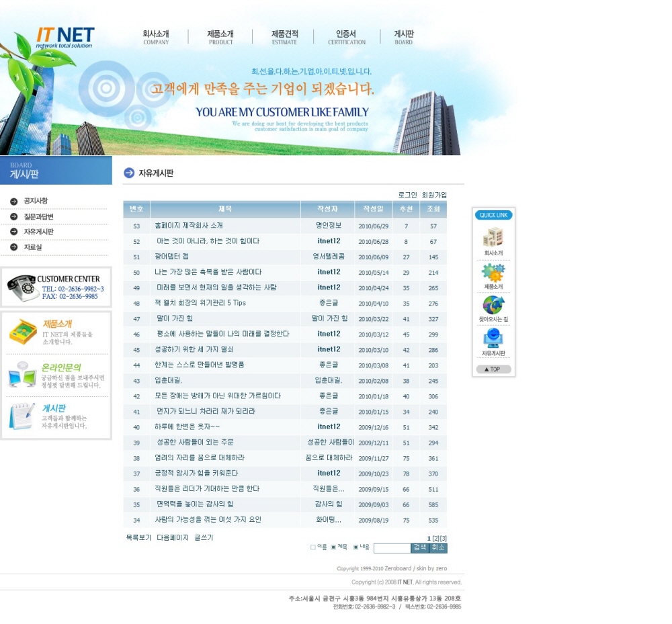Open the 인증서 CERTIFICATION top menu
672x624 pixels.
point(346,37)
